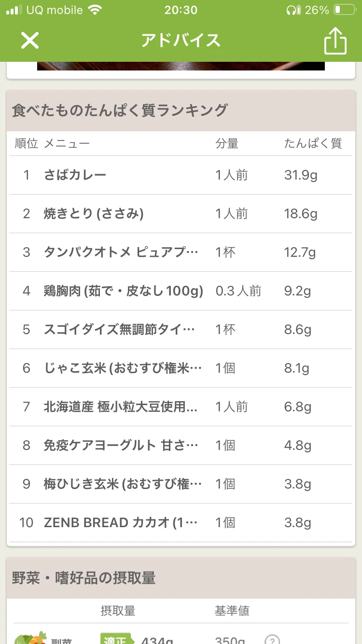Open the 免疫ケアヨーグルト entry
362x644 pixels.
(x=181, y=445)
